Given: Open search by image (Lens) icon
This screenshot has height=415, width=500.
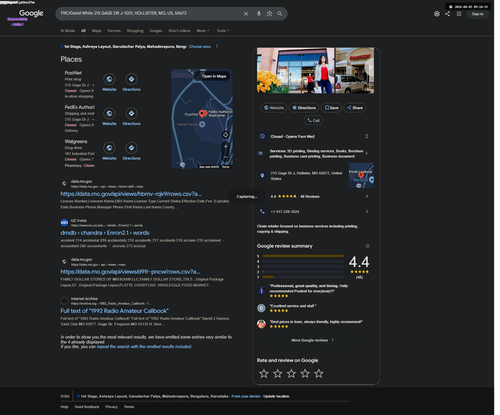Looking at the screenshot, I should [269, 14].
